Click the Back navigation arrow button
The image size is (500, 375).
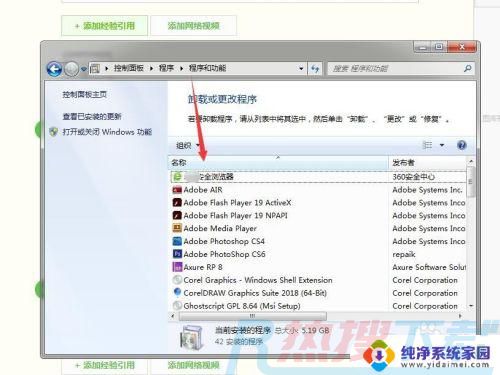pos(54,69)
